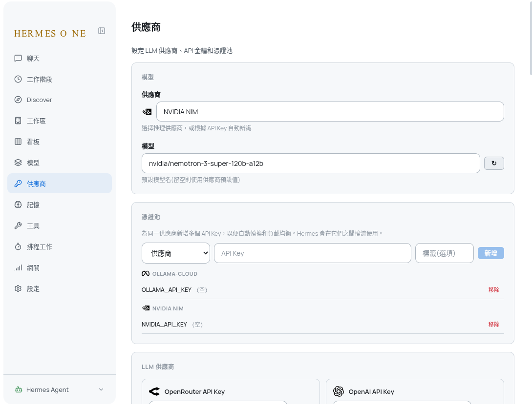Click the wrench icon for 工具
Image resolution: width=532 pixels, height=409 pixels.
tap(18, 225)
